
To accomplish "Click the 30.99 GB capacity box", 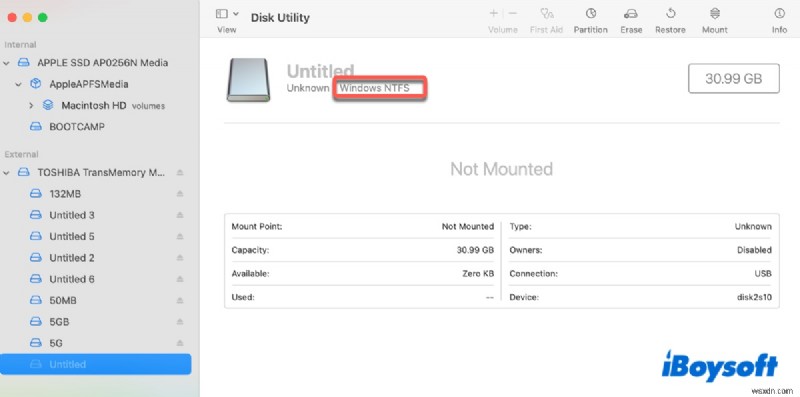I will [734, 79].
